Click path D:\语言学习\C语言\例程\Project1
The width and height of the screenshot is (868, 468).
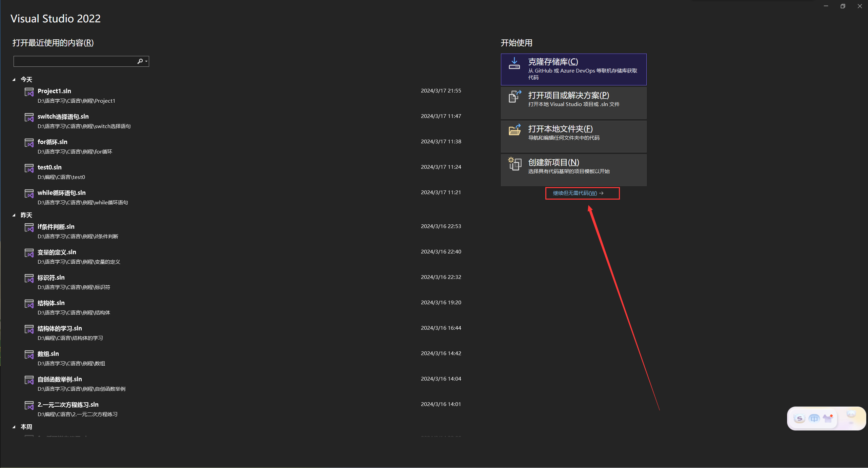click(76, 101)
